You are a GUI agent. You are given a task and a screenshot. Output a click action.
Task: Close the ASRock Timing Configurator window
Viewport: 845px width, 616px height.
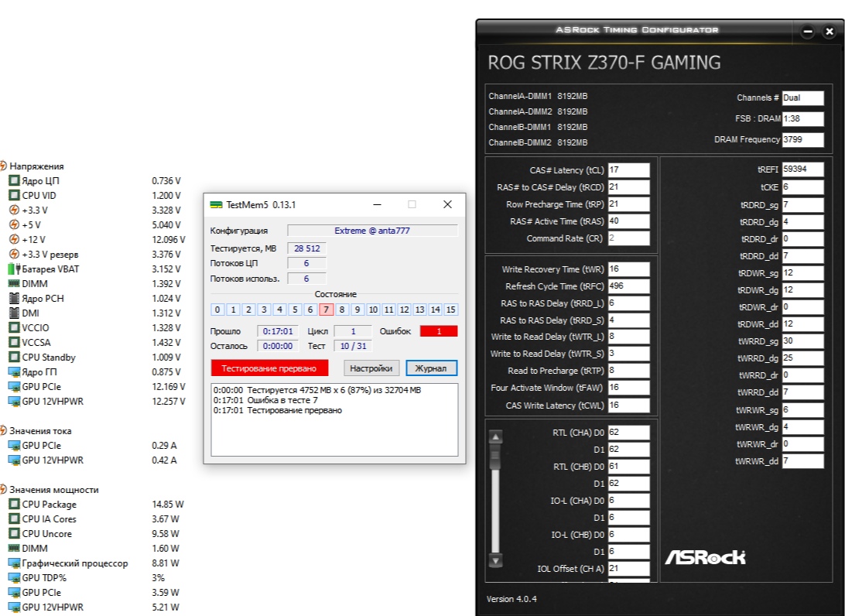[830, 32]
